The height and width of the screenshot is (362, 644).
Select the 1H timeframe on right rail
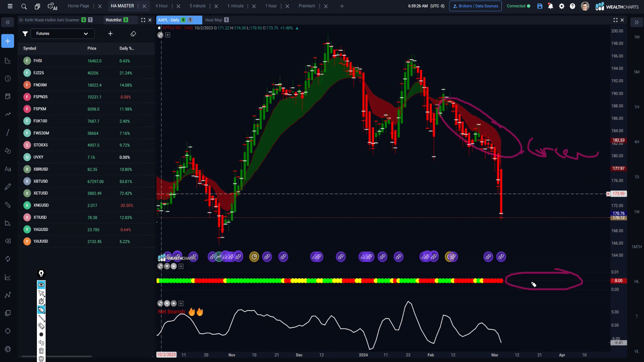637,107
